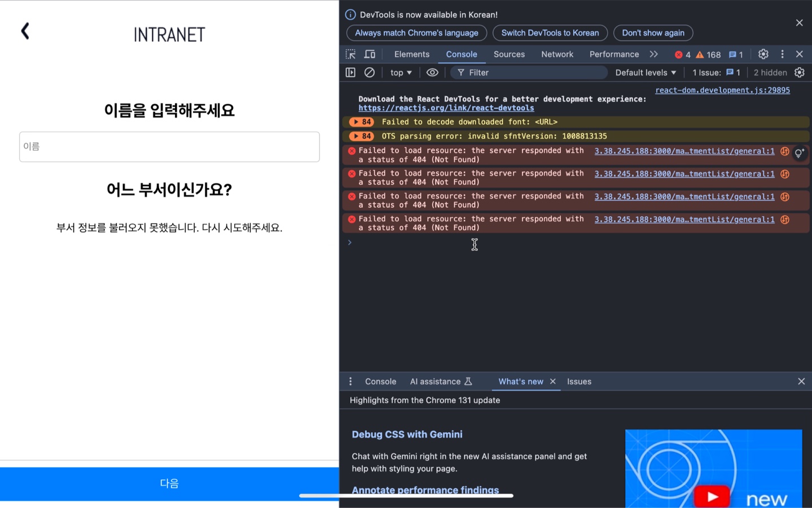Open the Elements tab

click(x=412, y=54)
